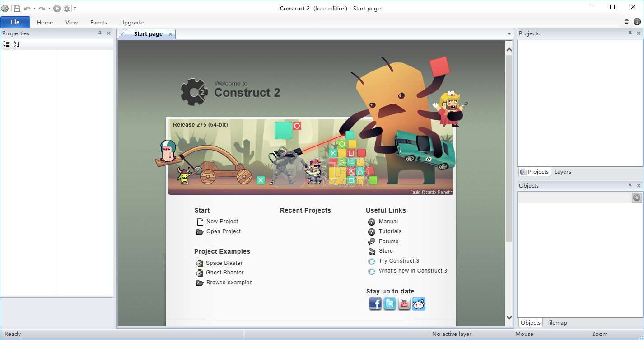Click the Construct 2 gear app icon

tap(5, 9)
